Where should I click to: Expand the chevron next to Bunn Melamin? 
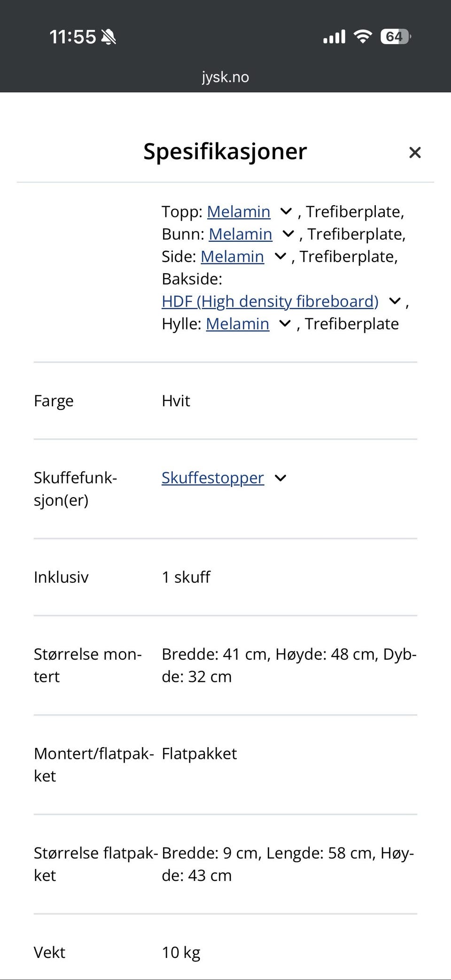point(288,234)
